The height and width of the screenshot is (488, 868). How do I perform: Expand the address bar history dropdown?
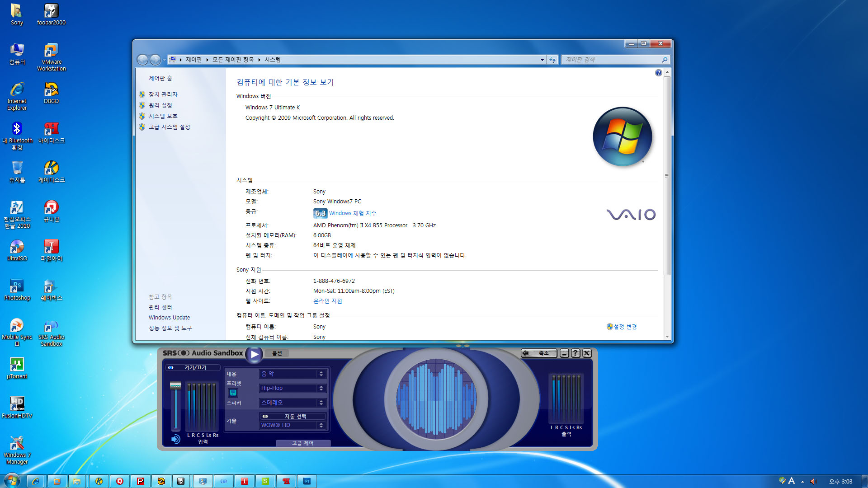pyautogui.click(x=542, y=60)
